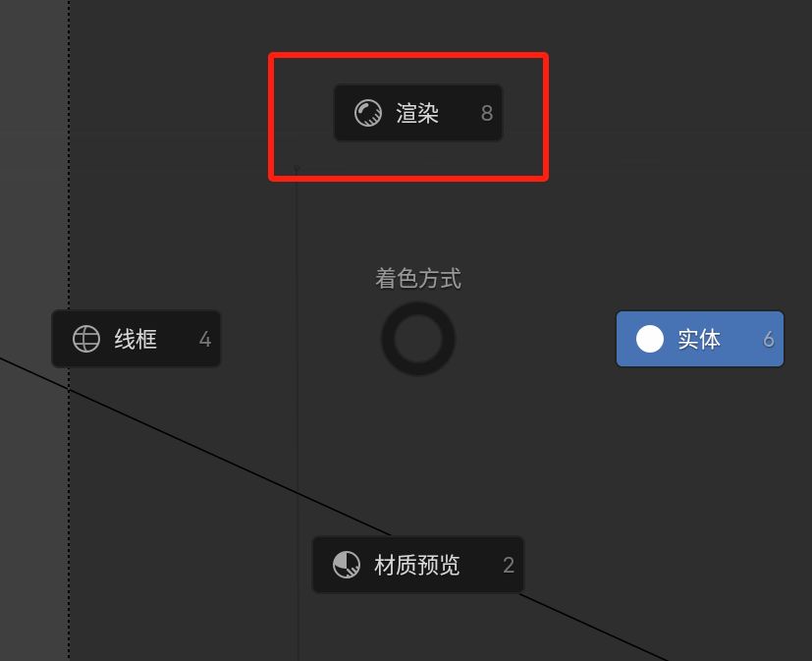Click the wireframe globe icon beside 线框
The width and height of the screenshot is (812, 661).
pos(86,339)
